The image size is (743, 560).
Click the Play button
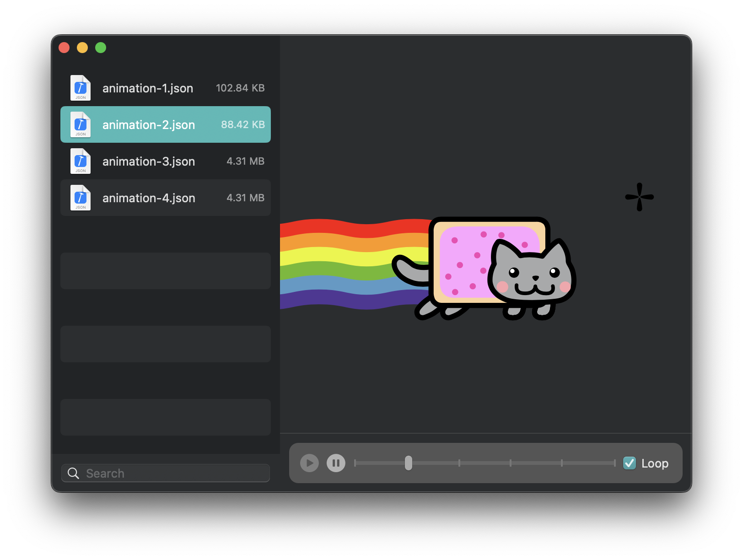pyautogui.click(x=309, y=463)
